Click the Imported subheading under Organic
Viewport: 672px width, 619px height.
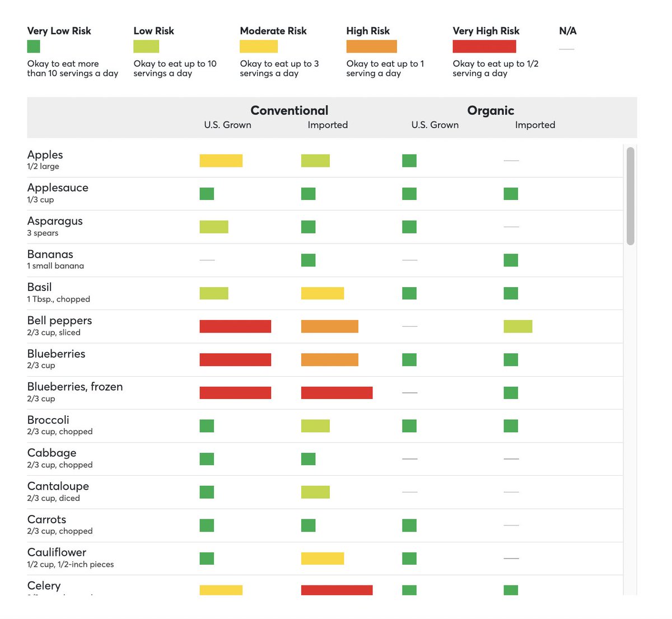click(535, 125)
